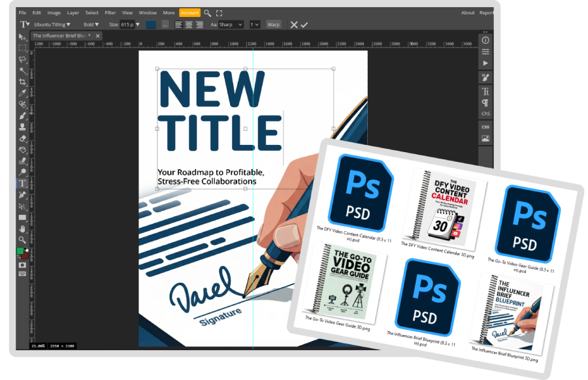
Task: Pick the Eyedropper tool
Action: coord(22,93)
